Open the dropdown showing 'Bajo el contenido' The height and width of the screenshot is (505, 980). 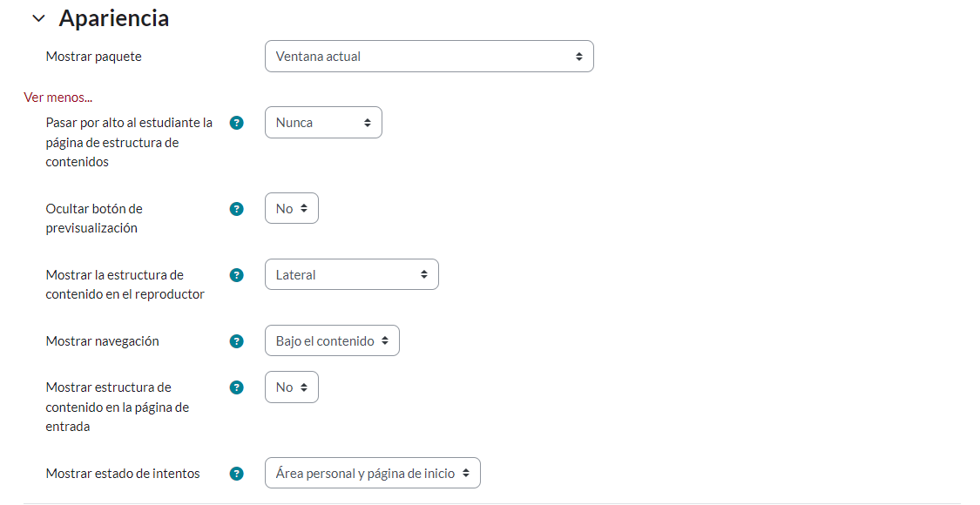click(331, 340)
